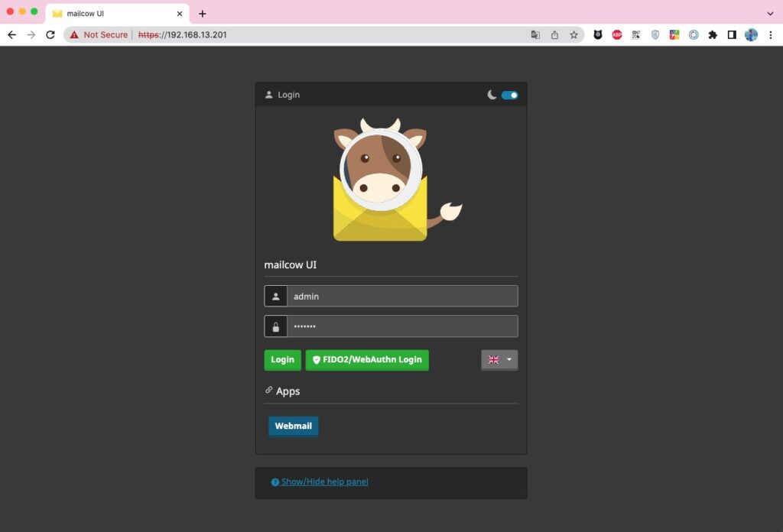Open the translate page icon
The image size is (783, 532).
point(535,35)
